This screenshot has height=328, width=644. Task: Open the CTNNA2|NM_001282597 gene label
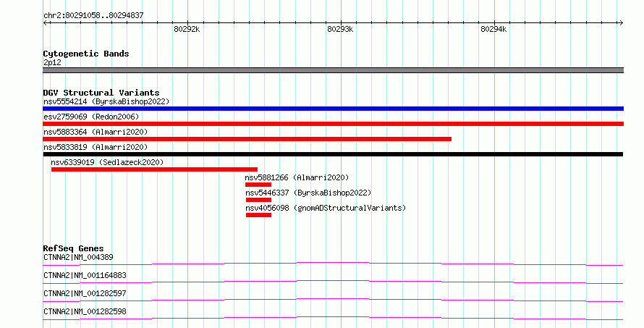pyautogui.click(x=85, y=293)
